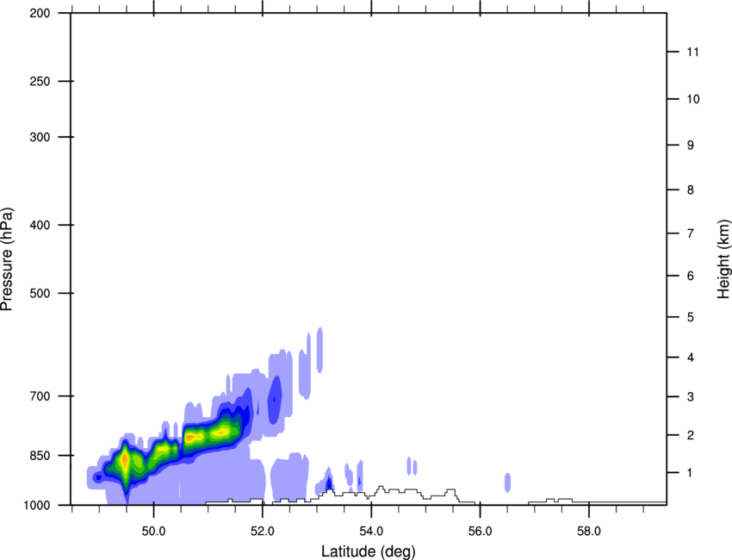Select the 400 pressure tick label
Screen dimensions: 732x560
[40, 225]
